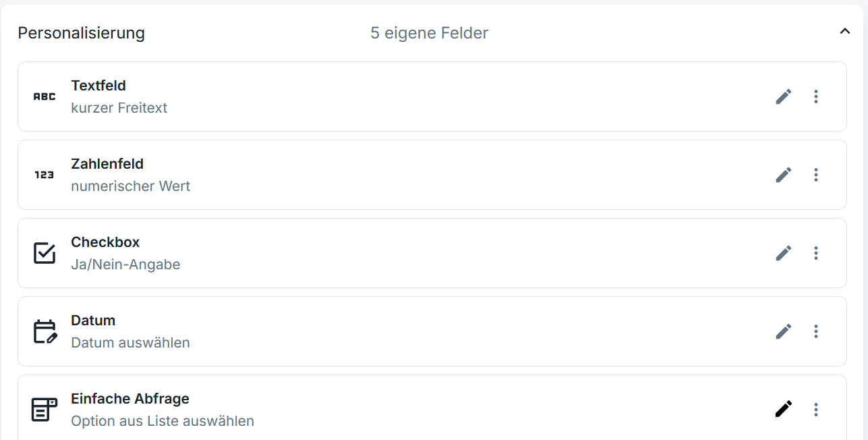Image resolution: width=868 pixels, height=440 pixels.
Task: Open three-dot menu for Einfache Abfrage
Action: [816, 410]
